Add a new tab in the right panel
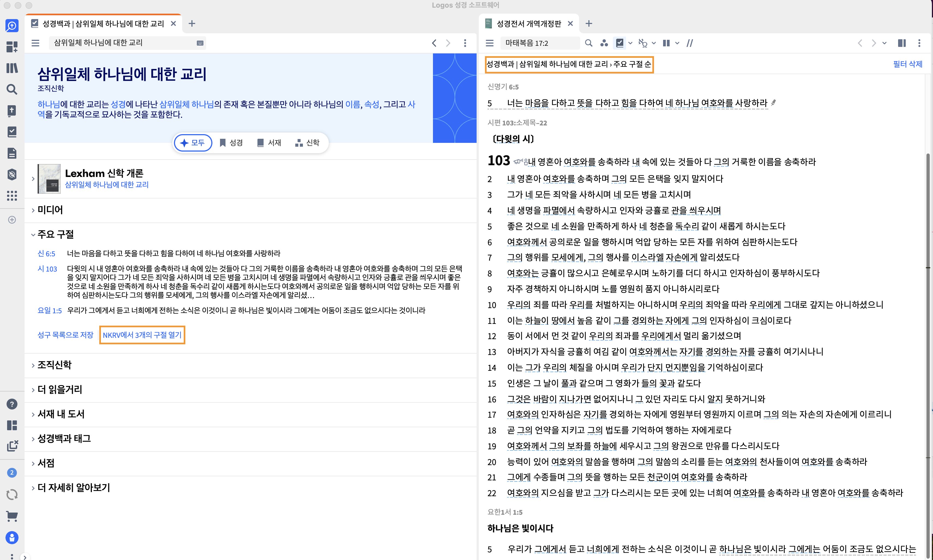 point(589,24)
